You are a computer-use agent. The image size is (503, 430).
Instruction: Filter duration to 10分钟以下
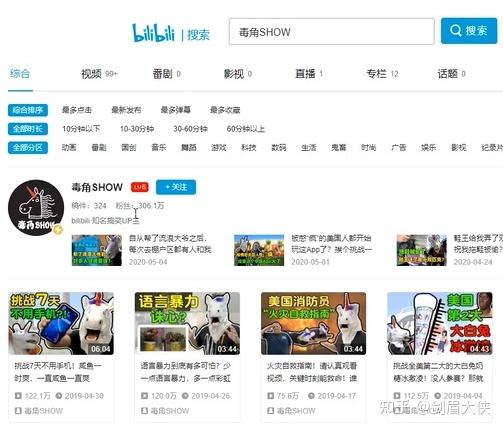[81, 129]
